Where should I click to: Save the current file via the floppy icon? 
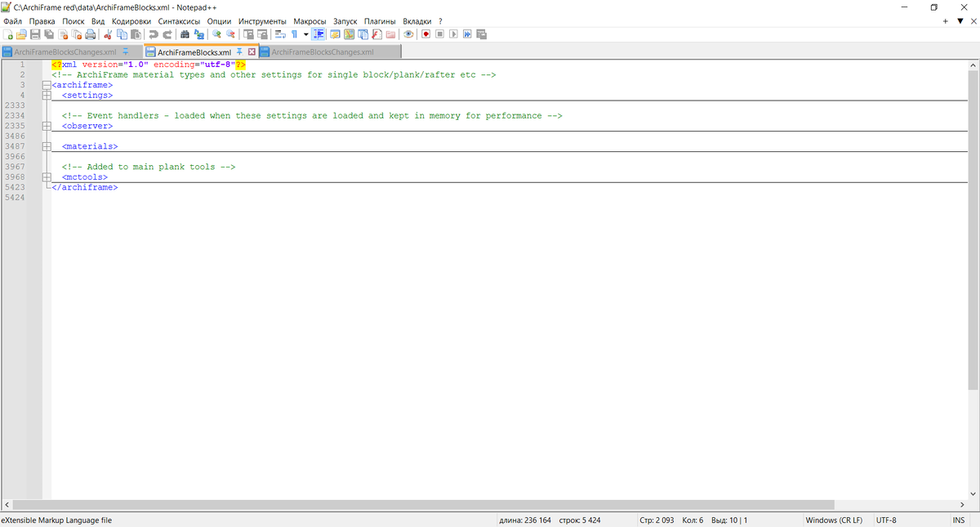click(35, 34)
